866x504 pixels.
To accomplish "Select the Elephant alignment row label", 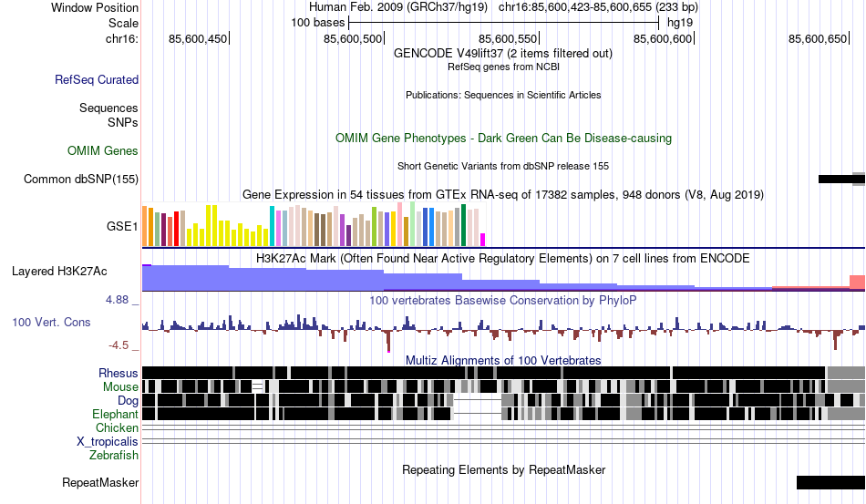I will [x=115, y=414].
